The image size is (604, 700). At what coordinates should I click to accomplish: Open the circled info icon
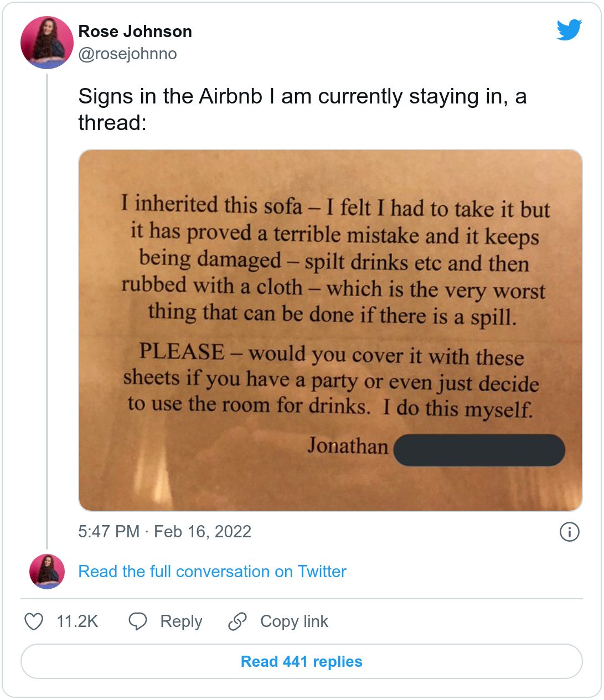pyautogui.click(x=569, y=532)
